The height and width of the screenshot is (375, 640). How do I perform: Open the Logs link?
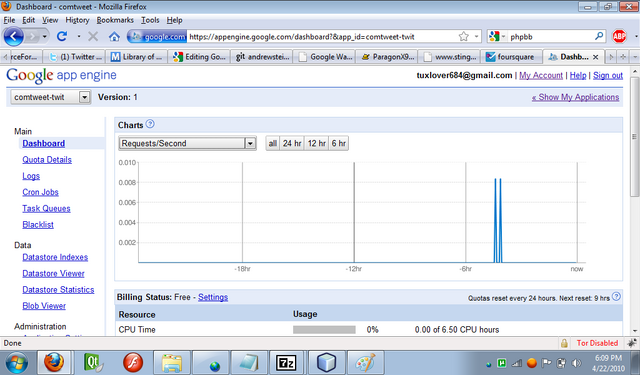[x=31, y=176]
